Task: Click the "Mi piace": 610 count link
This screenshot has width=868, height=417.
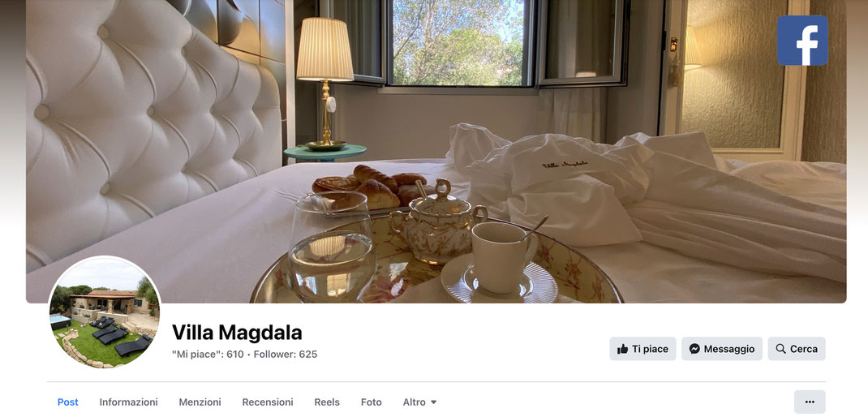Action: pyautogui.click(x=208, y=355)
